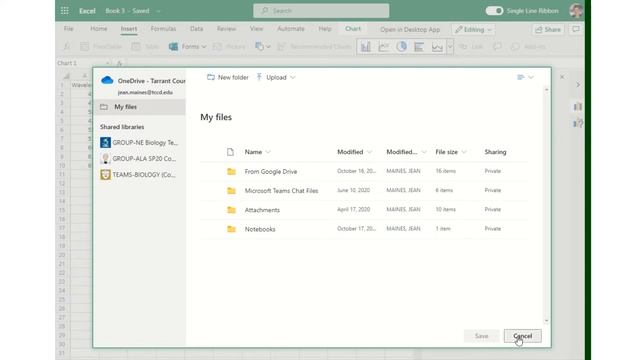
Task: Click the Forms icon in ribbon
Action: tap(173, 47)
